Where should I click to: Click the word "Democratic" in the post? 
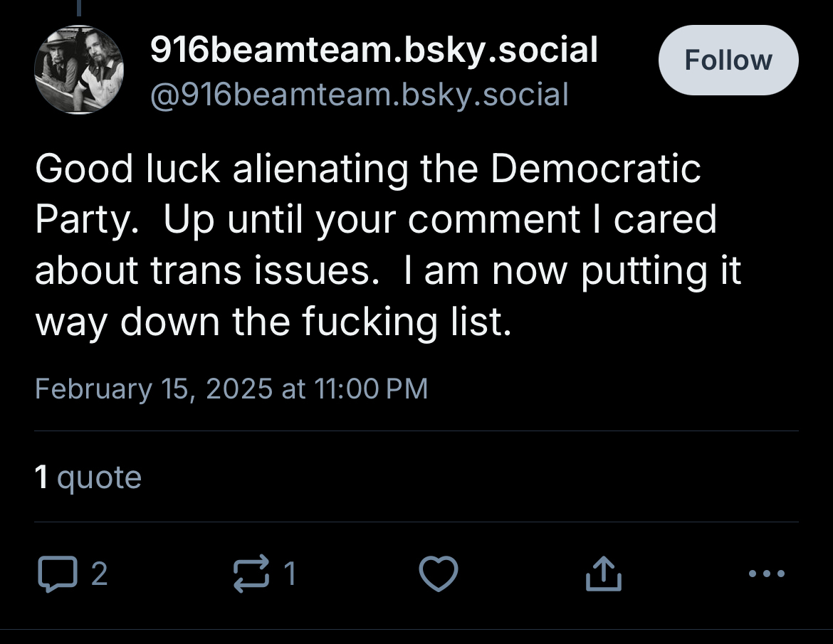tap(595, 169)
